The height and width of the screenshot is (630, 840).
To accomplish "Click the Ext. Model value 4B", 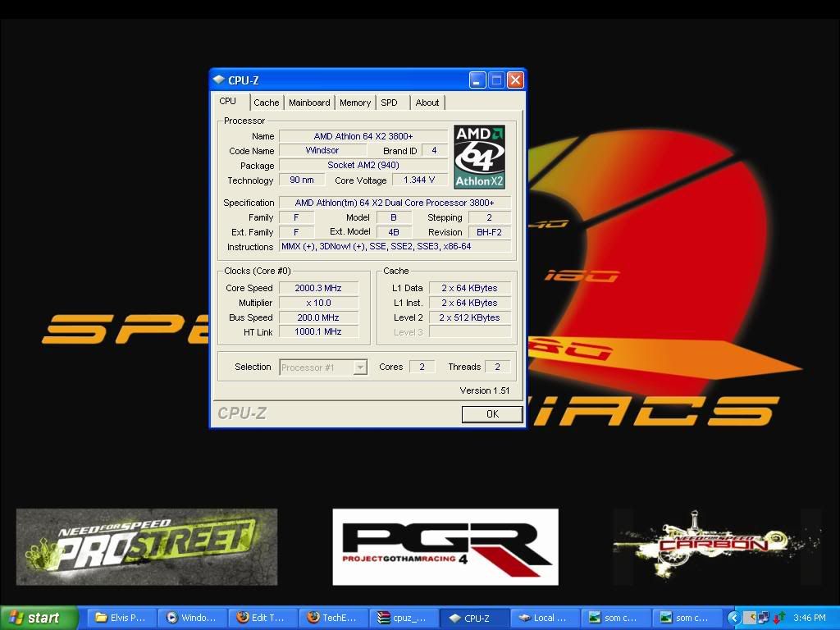I will pos(394,232).
